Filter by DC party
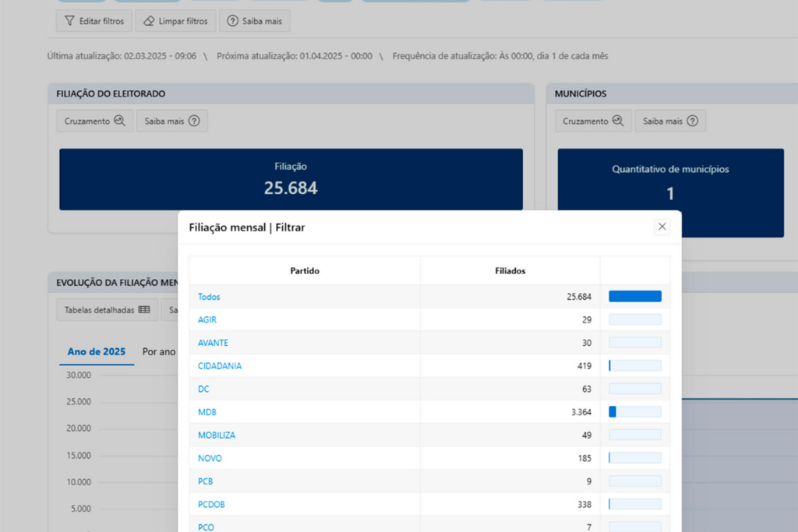This screenshot has width=798, height=532. (203, 389)
